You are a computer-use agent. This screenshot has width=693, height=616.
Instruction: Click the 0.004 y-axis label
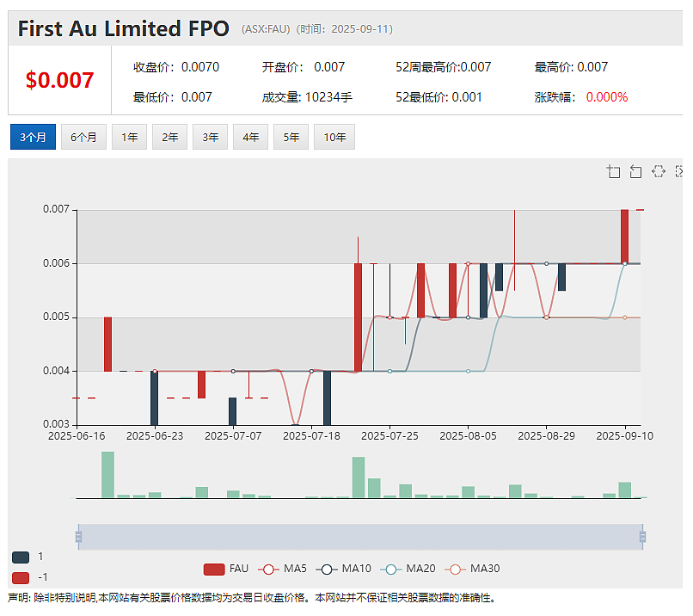point(56,371)
